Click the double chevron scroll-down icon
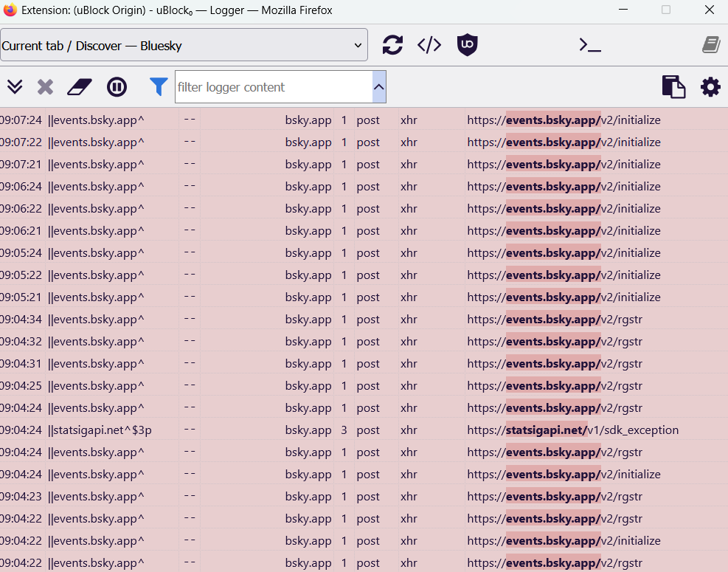The height and width of the screenshot is (572, 728). (x=15, y=87)
